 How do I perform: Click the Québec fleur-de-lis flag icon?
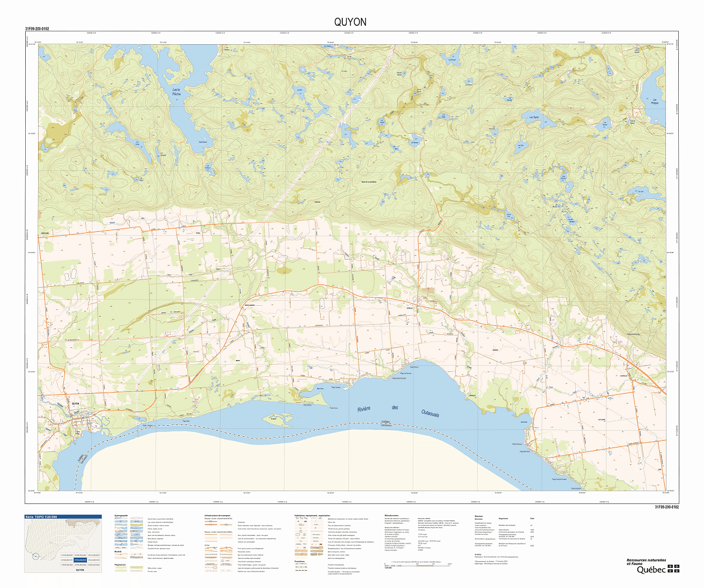point(674,569)
